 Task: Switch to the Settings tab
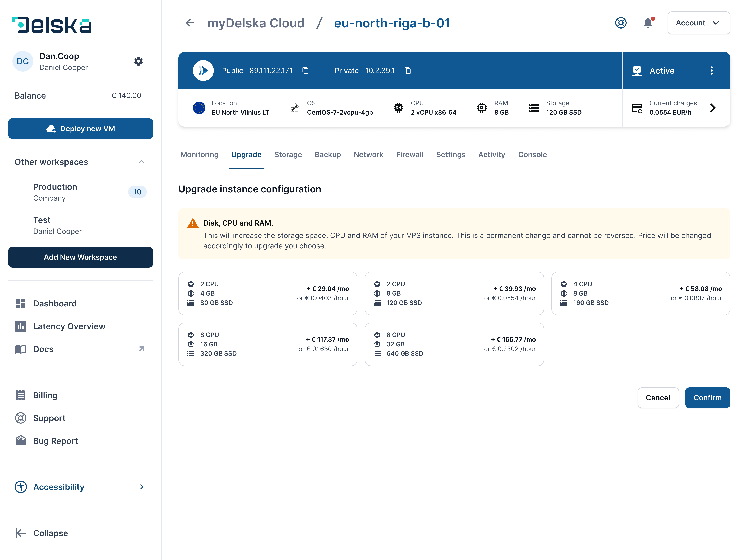pos(451,155)
